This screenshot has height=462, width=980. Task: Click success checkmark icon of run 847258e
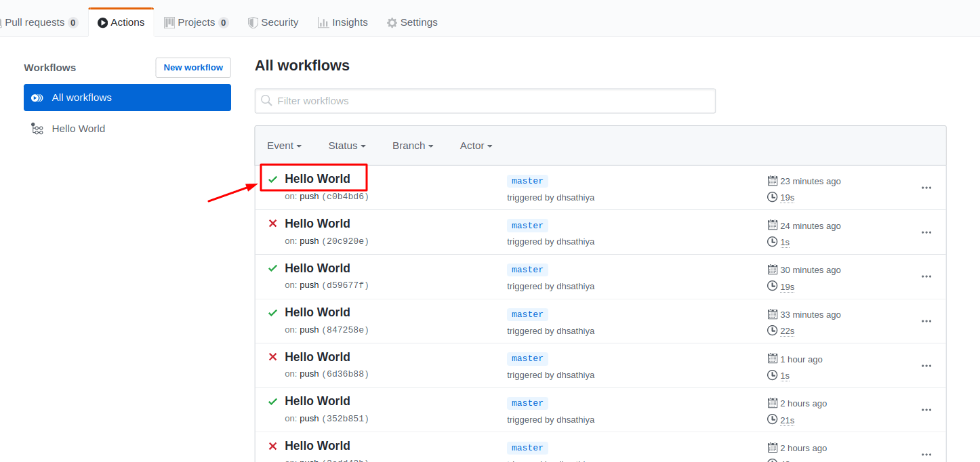point(273,313)
